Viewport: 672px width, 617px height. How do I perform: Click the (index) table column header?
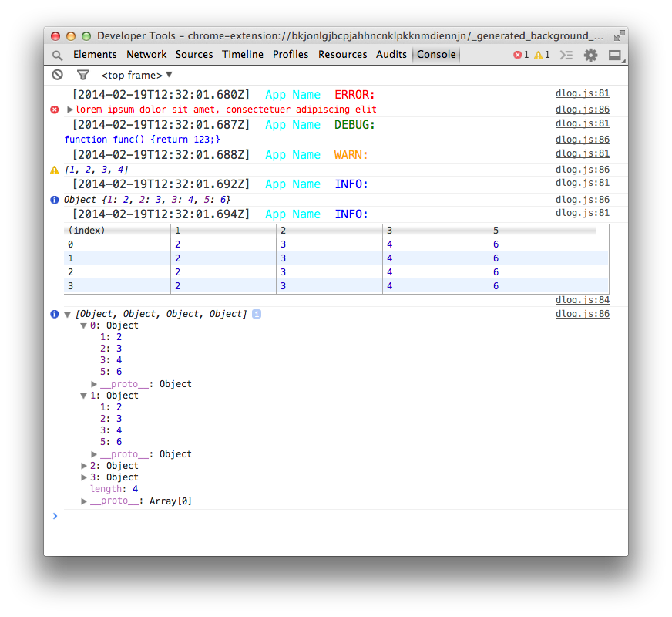pos(117,231)
